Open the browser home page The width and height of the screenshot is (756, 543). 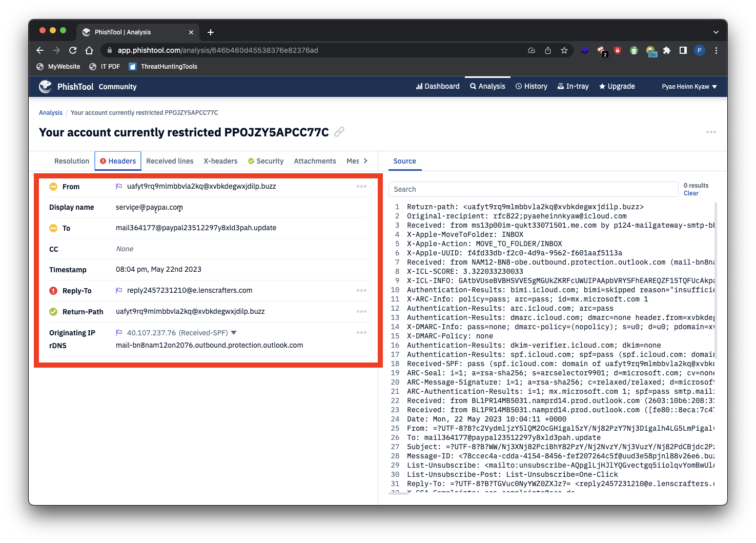point(89,50)
